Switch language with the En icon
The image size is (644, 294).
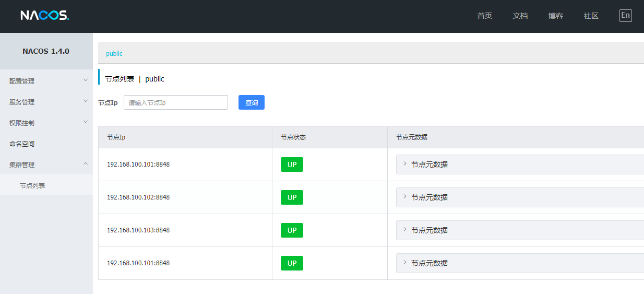(625, 16)
